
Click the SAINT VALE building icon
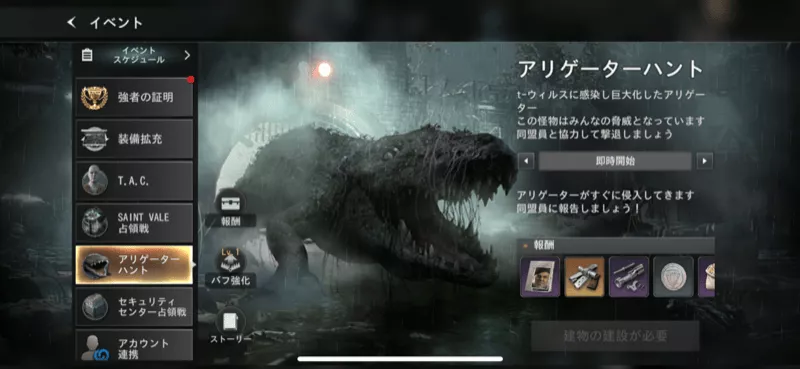[x=94, y=223]
